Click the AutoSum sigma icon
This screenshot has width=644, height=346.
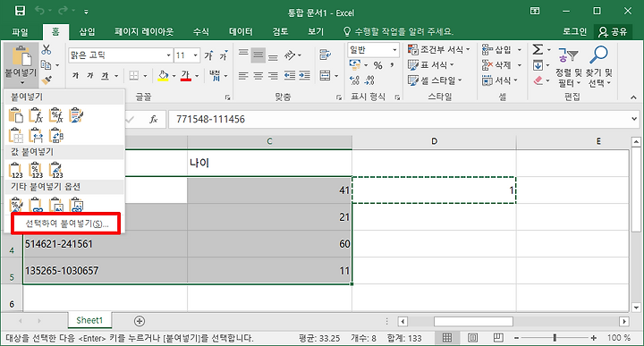(x=538, y=50)
